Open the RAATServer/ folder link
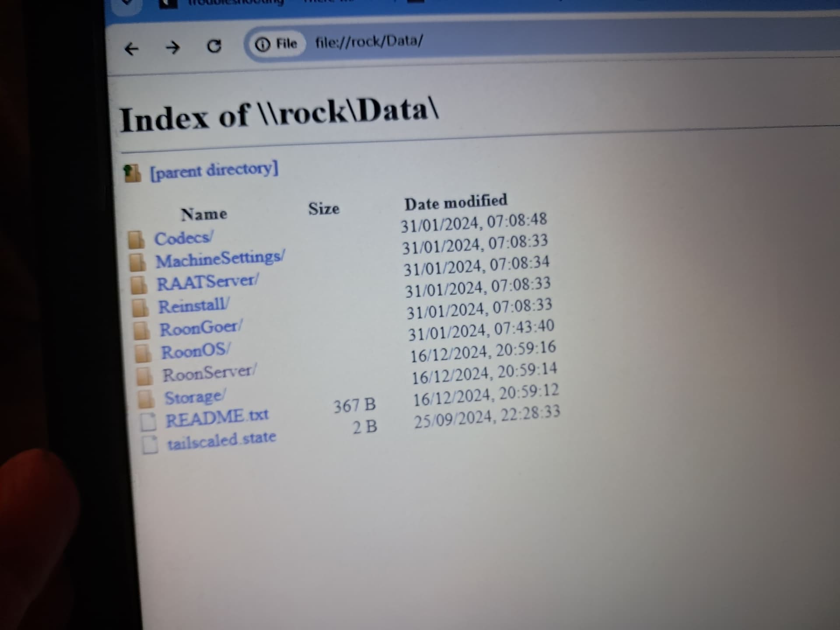 click(x=208, y=282)
